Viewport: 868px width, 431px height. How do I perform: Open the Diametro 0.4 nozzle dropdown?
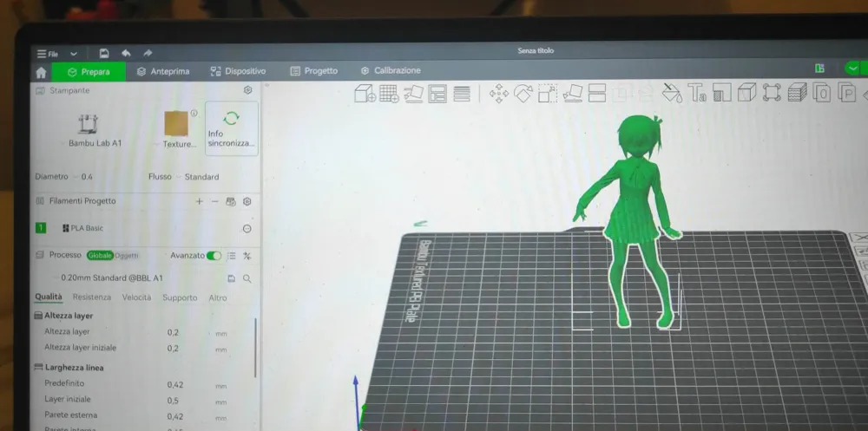tap(83, 177)
